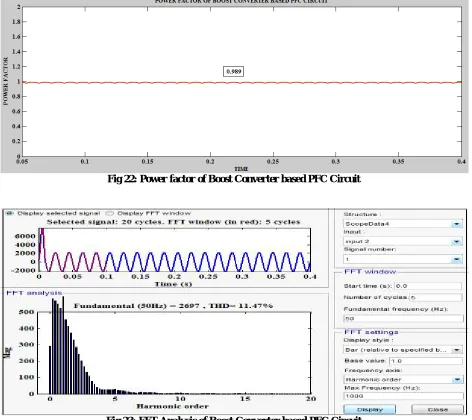This screenshot has height=420, width=472.
Task: Click the tall FFT bars near harmonic order 0
Action: [x=58, y=347]
